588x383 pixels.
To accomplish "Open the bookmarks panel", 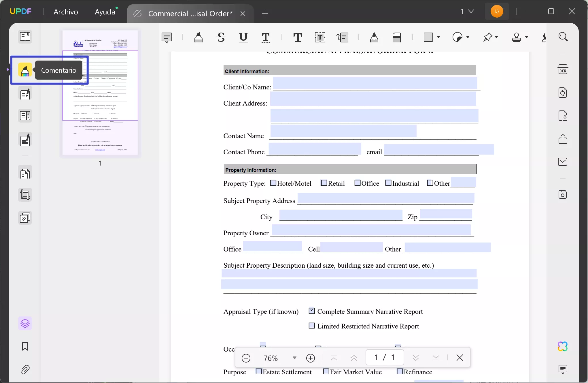I will pyautogui.click(x=25, y=346).
